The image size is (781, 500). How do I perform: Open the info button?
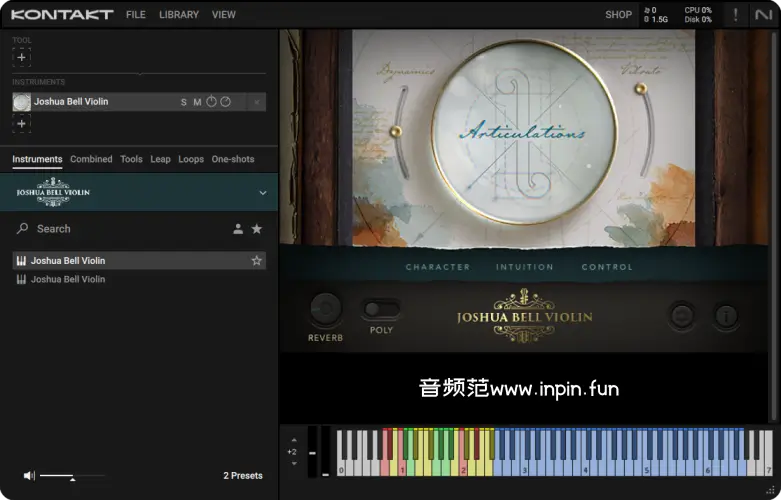(x=726, y=316)
